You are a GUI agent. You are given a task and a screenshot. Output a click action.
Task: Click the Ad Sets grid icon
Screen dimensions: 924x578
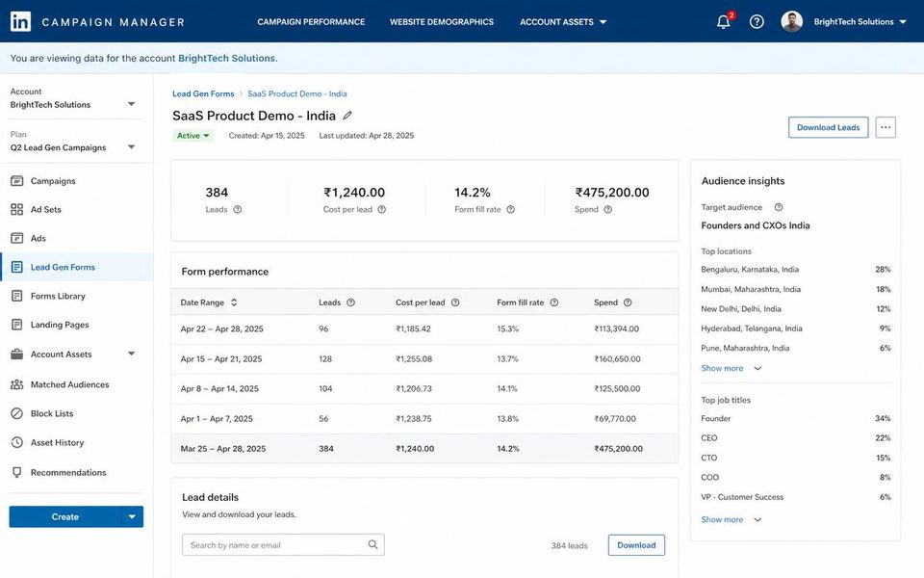click(17, 209)
